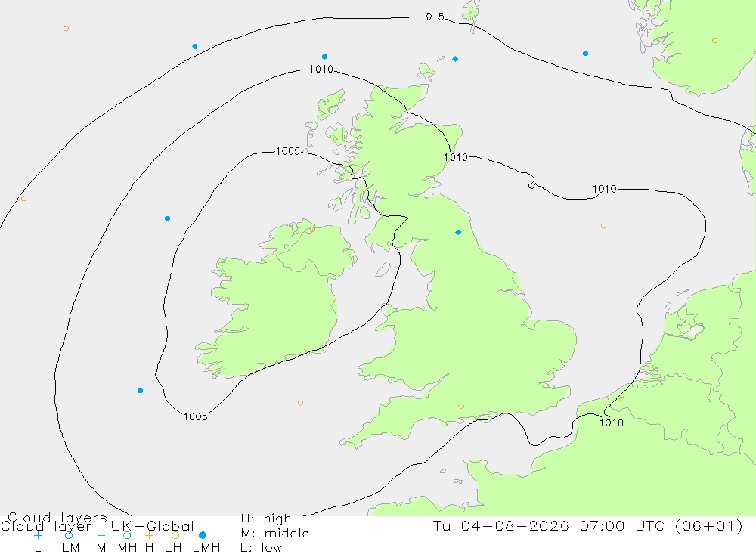Click the 1010 label off Scotland's east coast
This screenshot has width=756, height=554.
[456, 157]
